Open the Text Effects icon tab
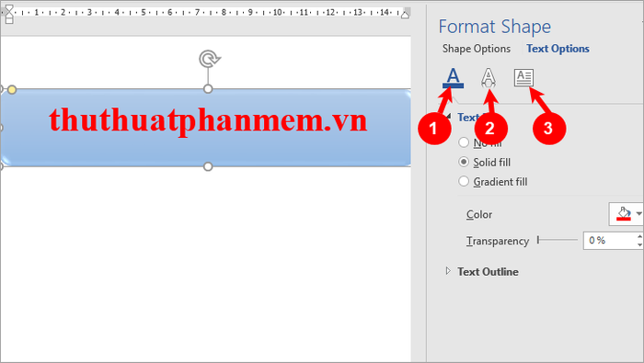 pyautogui.click(x=488, y=78)
